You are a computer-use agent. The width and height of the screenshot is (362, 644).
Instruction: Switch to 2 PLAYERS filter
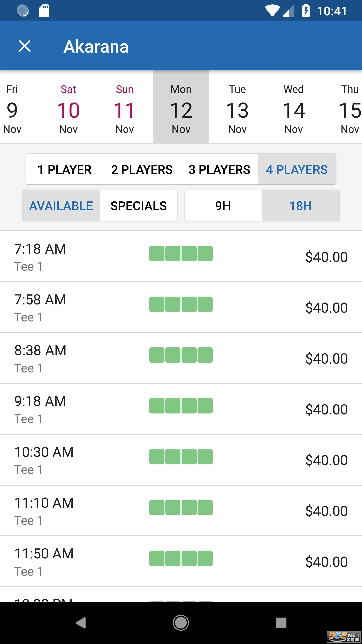click(x=142, y=169)
